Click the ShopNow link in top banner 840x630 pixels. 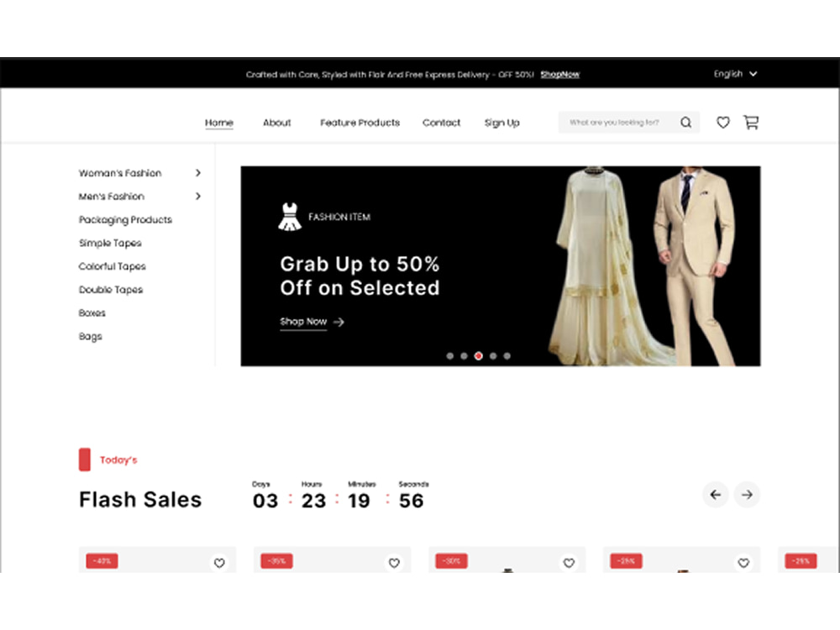pyautogui.click(x=559, y=75)
